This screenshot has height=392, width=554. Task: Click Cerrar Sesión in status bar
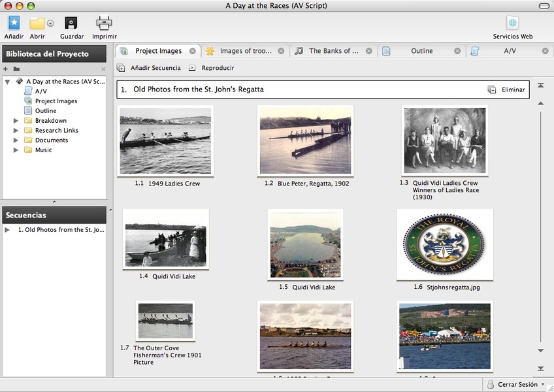pos(517,385)
